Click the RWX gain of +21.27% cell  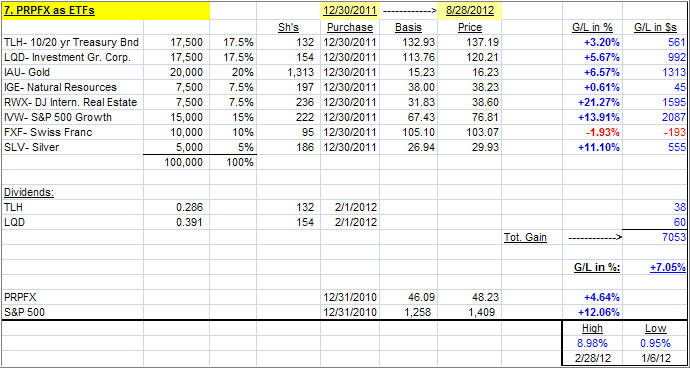pos(592,103)
